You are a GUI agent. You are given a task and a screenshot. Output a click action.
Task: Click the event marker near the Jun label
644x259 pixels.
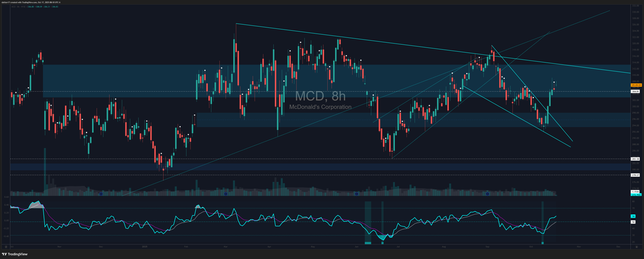pos(357,194)
